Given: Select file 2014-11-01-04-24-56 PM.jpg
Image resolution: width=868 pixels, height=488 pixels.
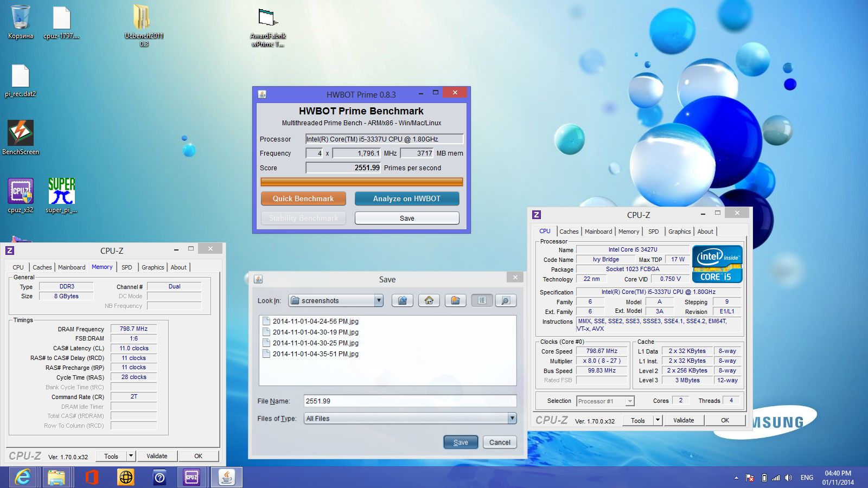Looking at the screenshot, I should click(310, 321).
